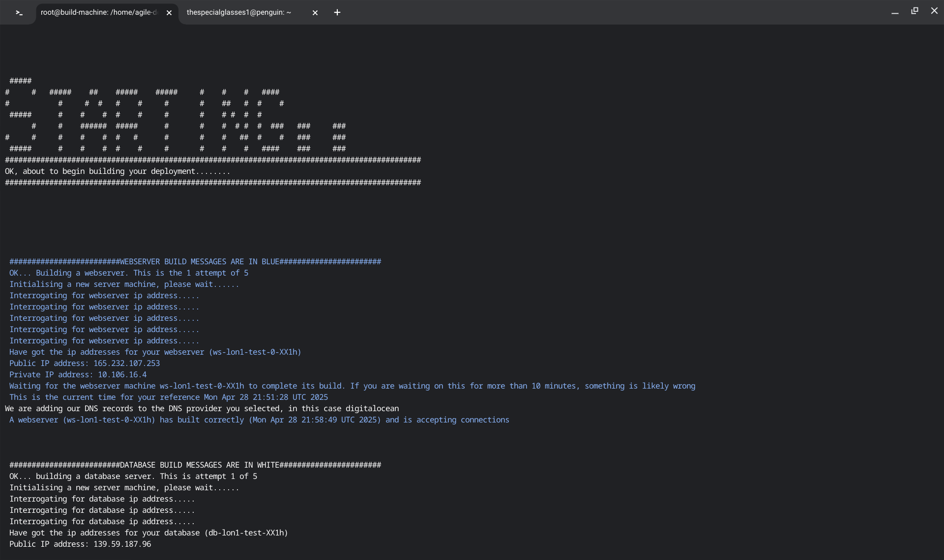Minimize the terminal window
The image size is (944, 560).
click(x=895, y=12)
